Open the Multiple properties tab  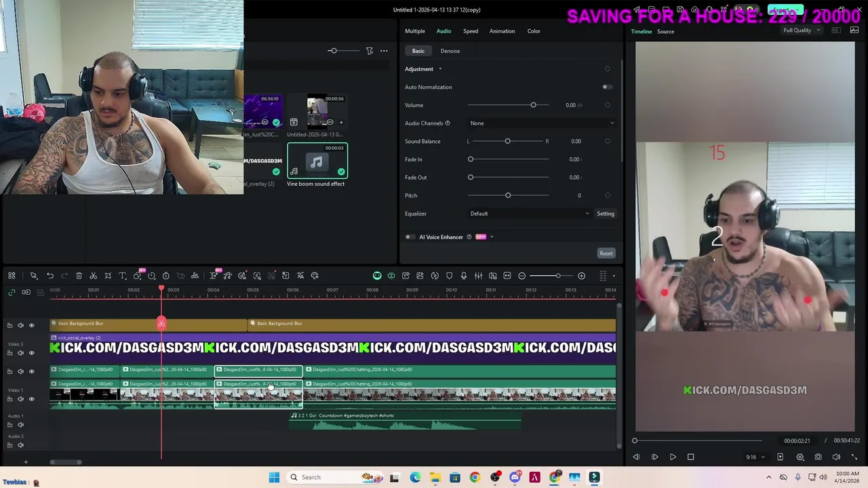(415, 31)
